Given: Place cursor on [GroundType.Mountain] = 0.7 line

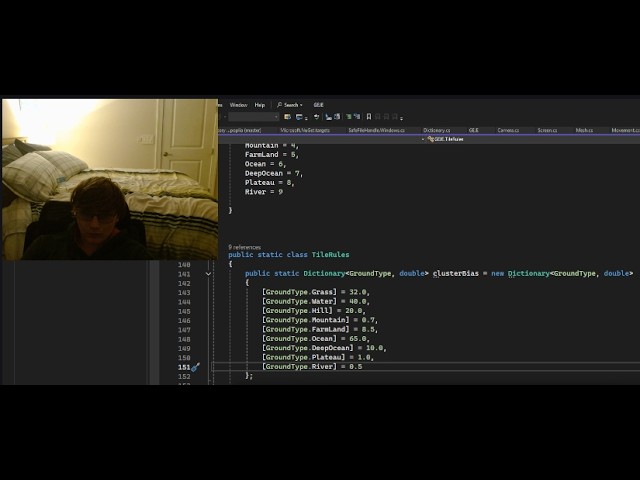Looking at the screenshot, I should [x=320, y=320].
